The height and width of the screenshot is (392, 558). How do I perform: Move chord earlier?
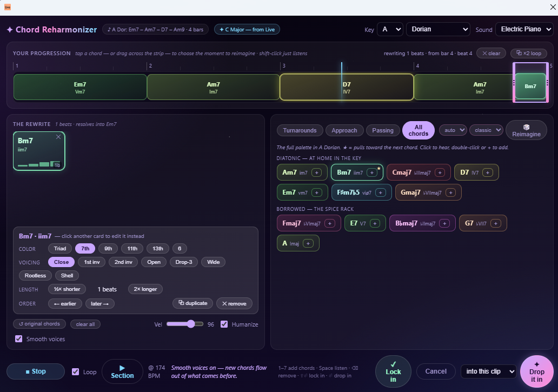65,304
